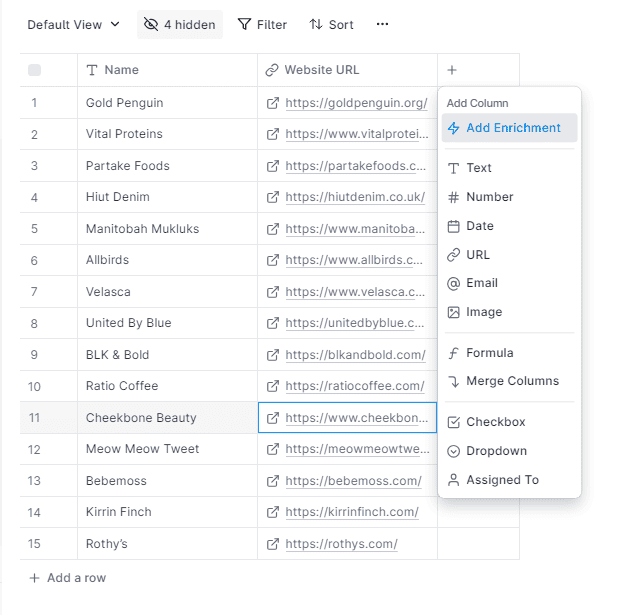Open external link icon for Gold Penguin
Viewport: 634px width, 615px height.
tap(273, 103)
